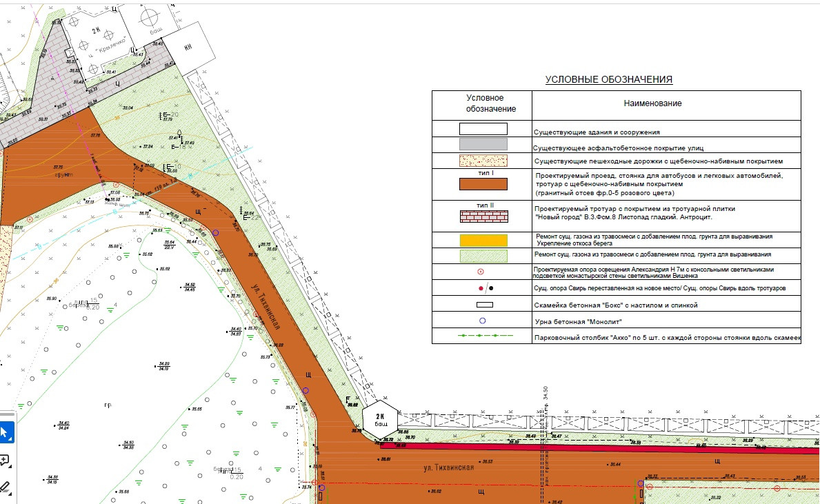Select the brick-pattern тип II swatch
This screenshot has width=820, height=504.
(483, 216)
